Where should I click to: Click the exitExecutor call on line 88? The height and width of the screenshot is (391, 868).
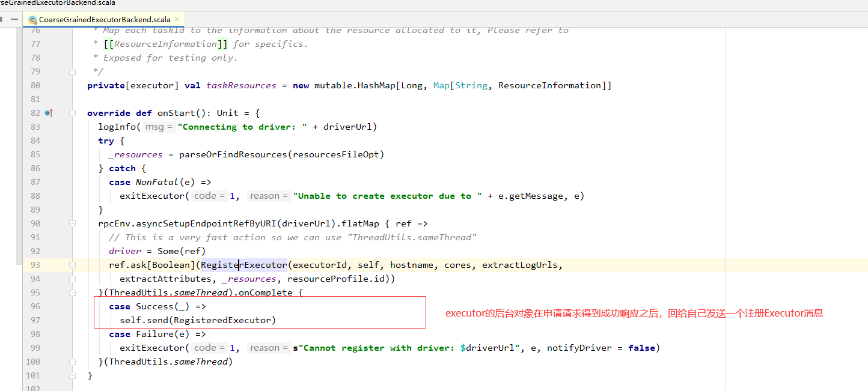152,196
